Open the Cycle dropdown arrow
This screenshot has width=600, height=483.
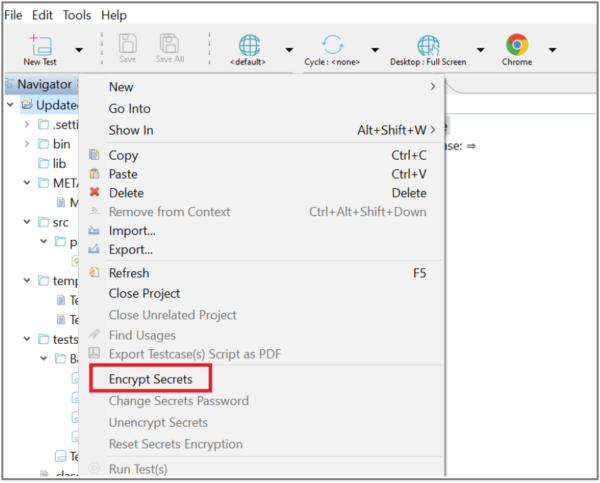(x=375, y=50)
